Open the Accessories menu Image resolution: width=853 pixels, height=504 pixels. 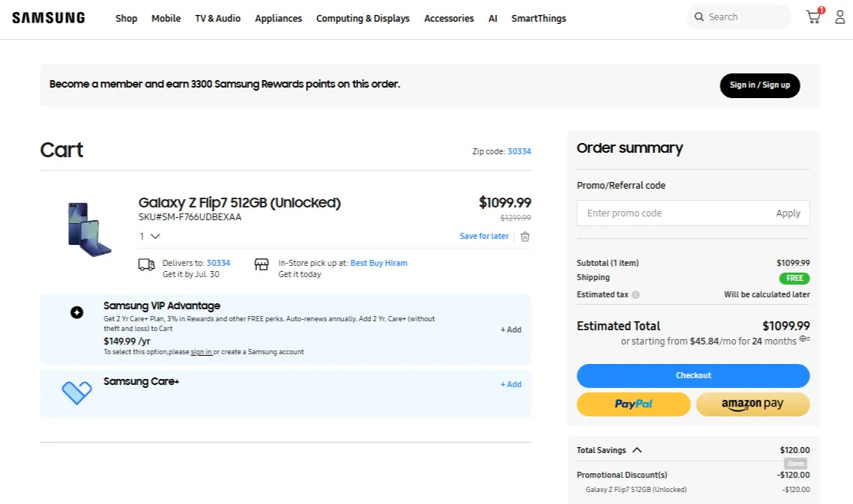click(449, 19)
